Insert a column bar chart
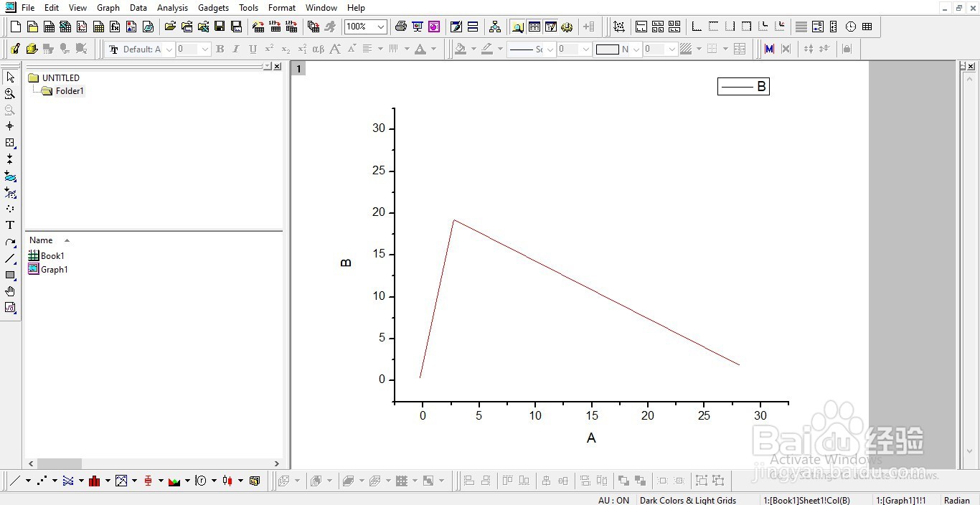 point(94,481)
